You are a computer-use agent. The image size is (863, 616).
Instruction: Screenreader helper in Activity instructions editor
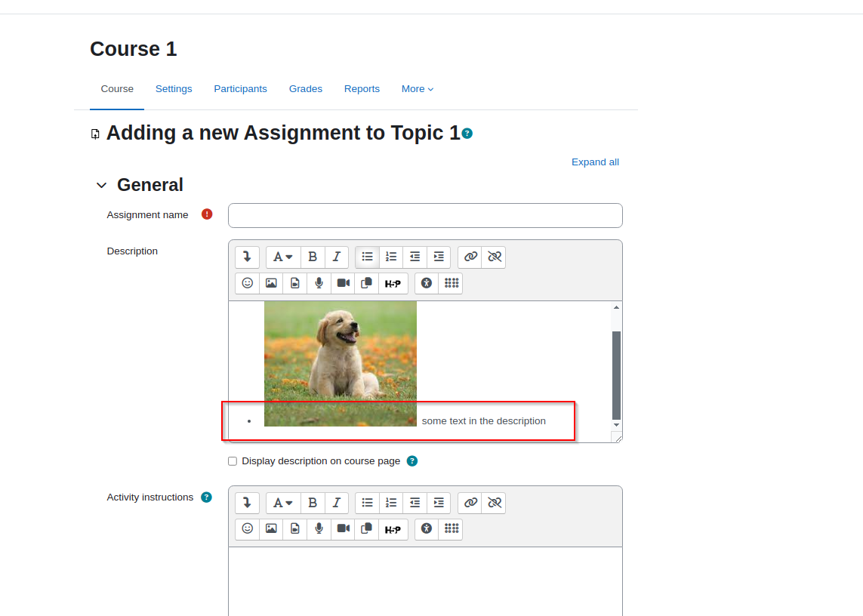[x=452, y=529]
